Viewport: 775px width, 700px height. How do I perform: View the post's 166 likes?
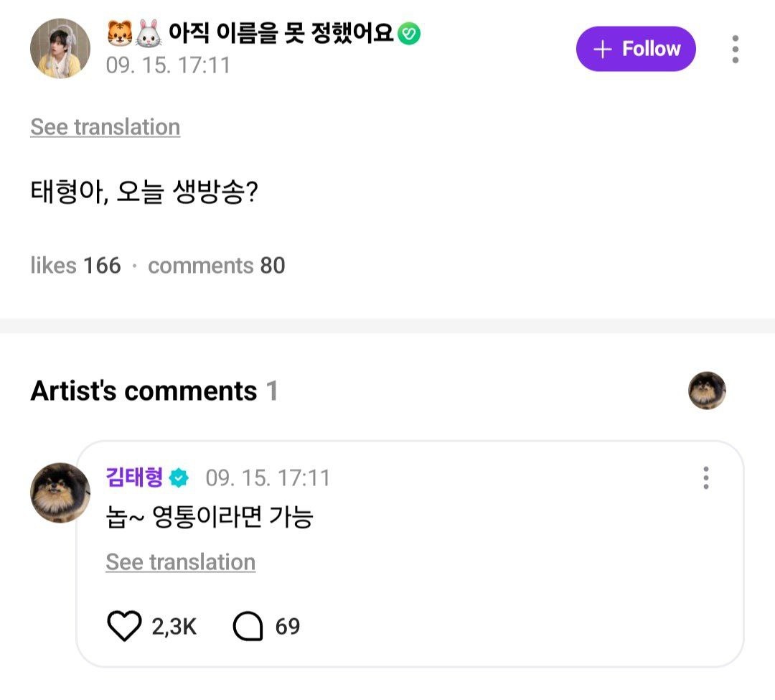pyautogui.click(x=76, y=266)
